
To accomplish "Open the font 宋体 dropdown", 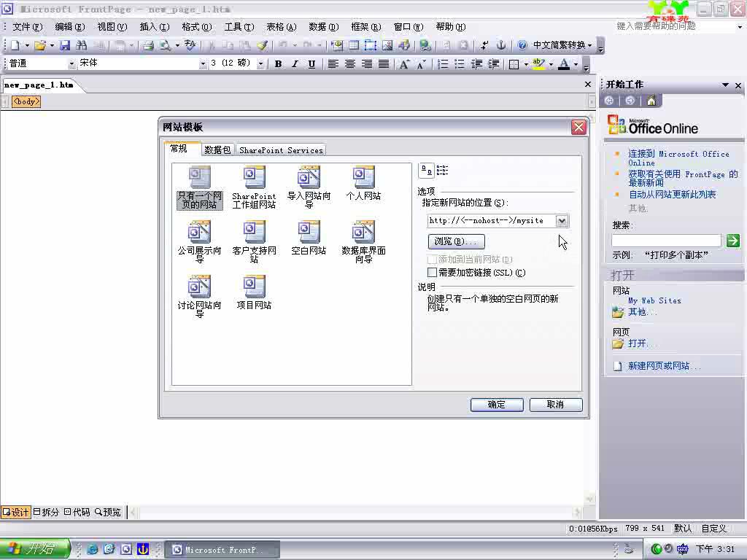I will (203, 64).
